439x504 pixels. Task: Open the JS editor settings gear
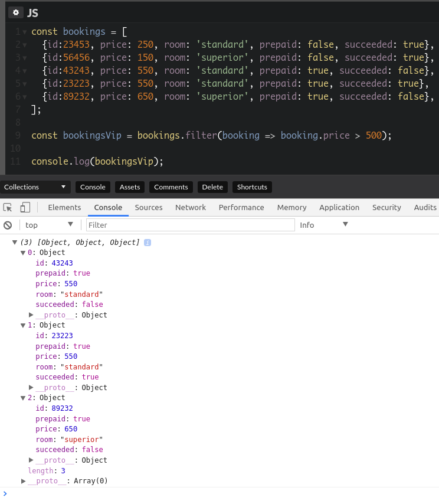[x=16, y=12]
